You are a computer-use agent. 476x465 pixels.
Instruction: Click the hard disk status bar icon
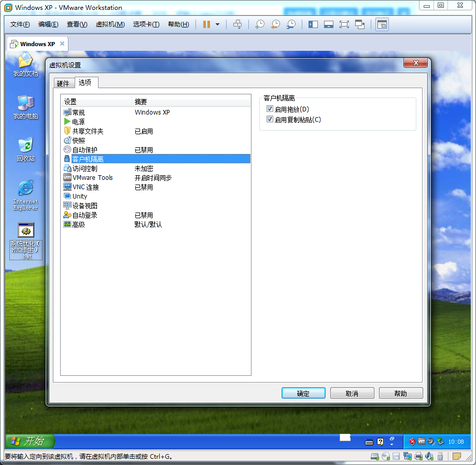pos(375,457)
